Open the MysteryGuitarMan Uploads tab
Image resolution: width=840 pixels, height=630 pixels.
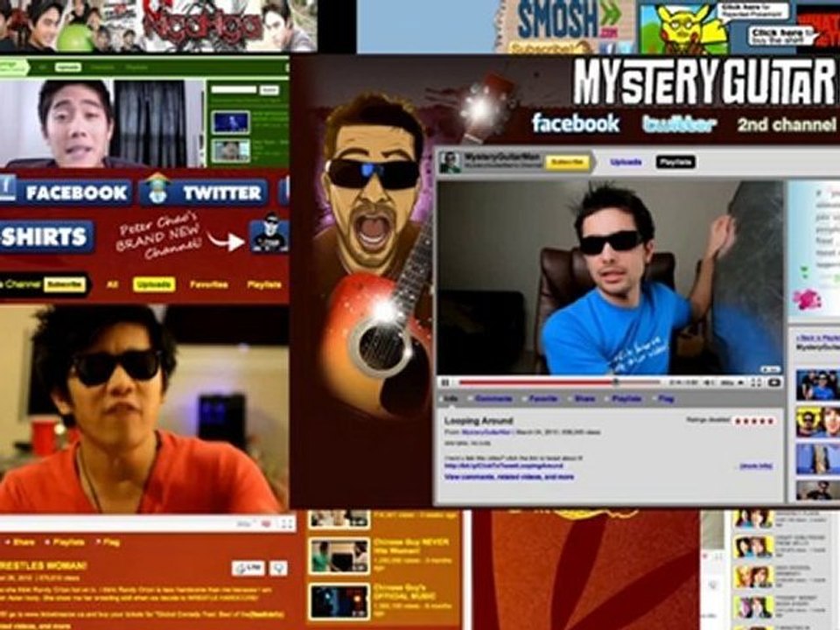point(625,162)
